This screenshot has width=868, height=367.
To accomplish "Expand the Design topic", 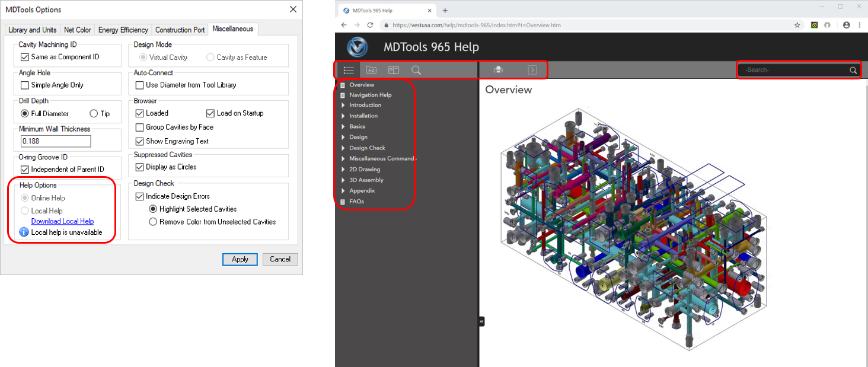I will click(x=343, y=137).
